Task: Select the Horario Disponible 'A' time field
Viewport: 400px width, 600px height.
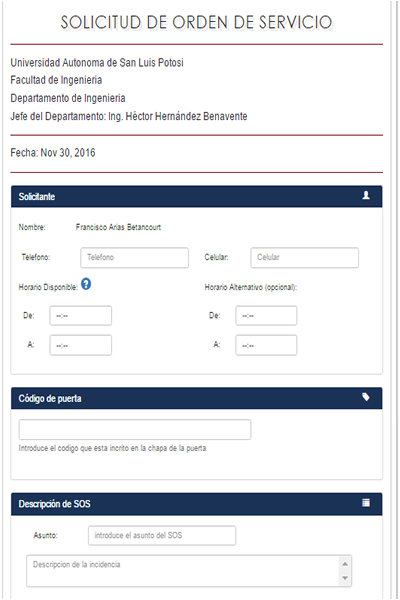Action: [81, 345]
